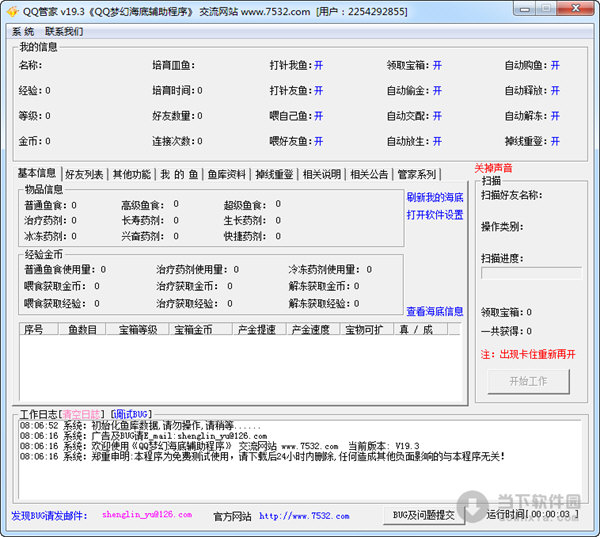
Task: Click the log entry 欢迎使用《QQ梦幻海底辅助程序》
Action: (x=220, y=446)
